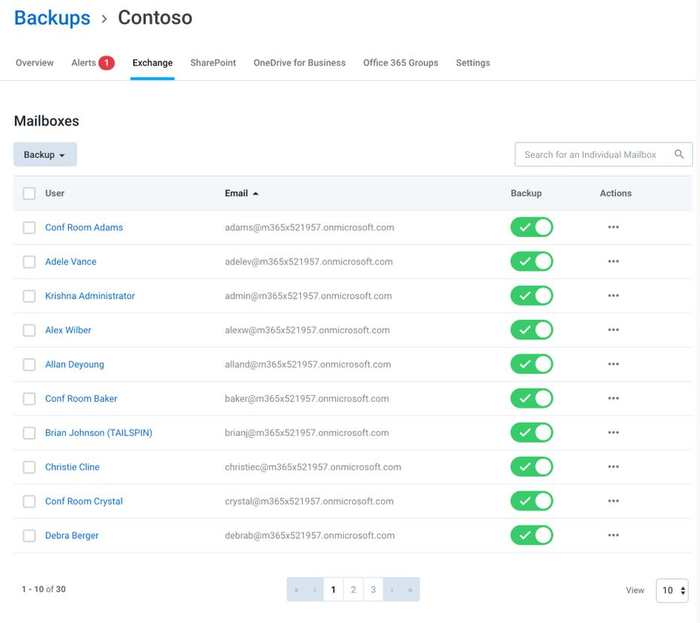Disable backup toggle for Krishna Administrator

pyautogui.click(x=531, y=296)
